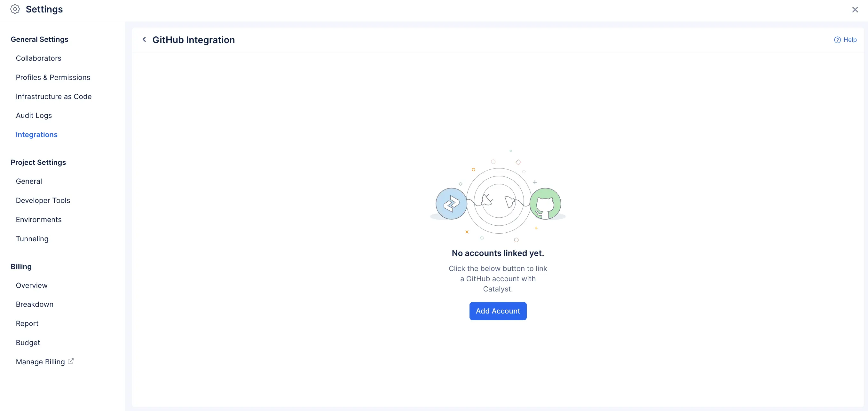Close the Settings panel

pos(855,9)
